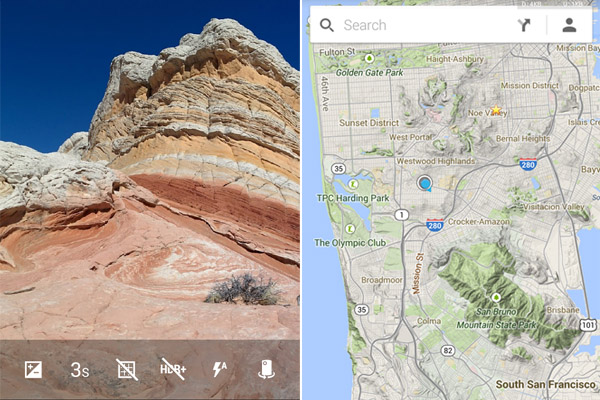This screenshot has height=400, width=600.
Task: Toggle the camera grid lines icon
Action: (x=127, y=369)
